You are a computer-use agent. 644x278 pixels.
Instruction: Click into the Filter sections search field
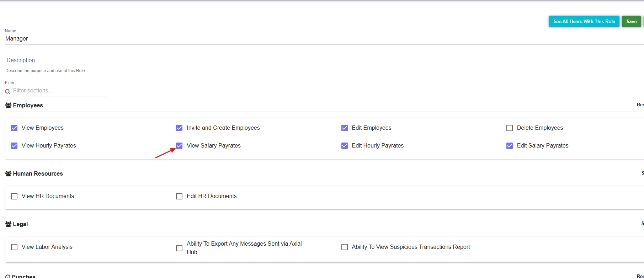point(59,91)
